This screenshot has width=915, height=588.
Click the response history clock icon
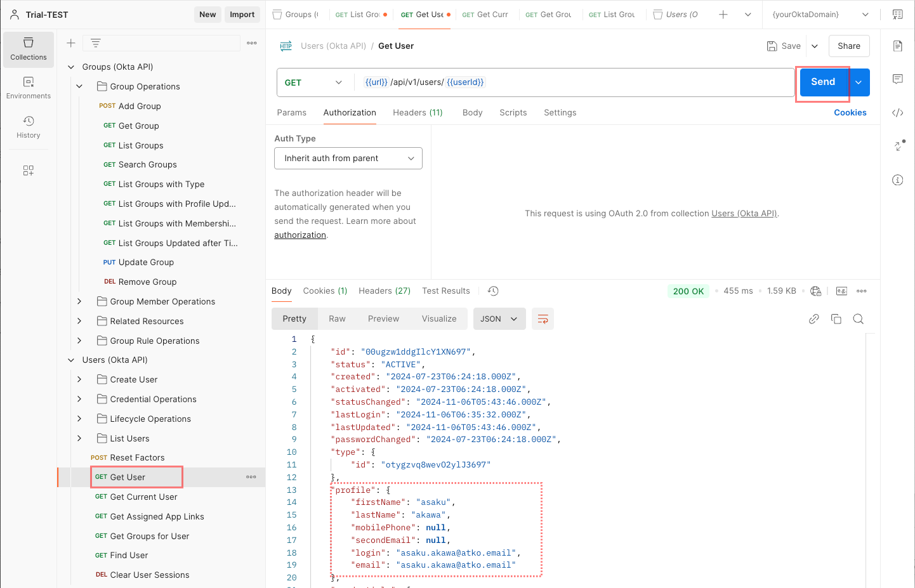[493, 291]
